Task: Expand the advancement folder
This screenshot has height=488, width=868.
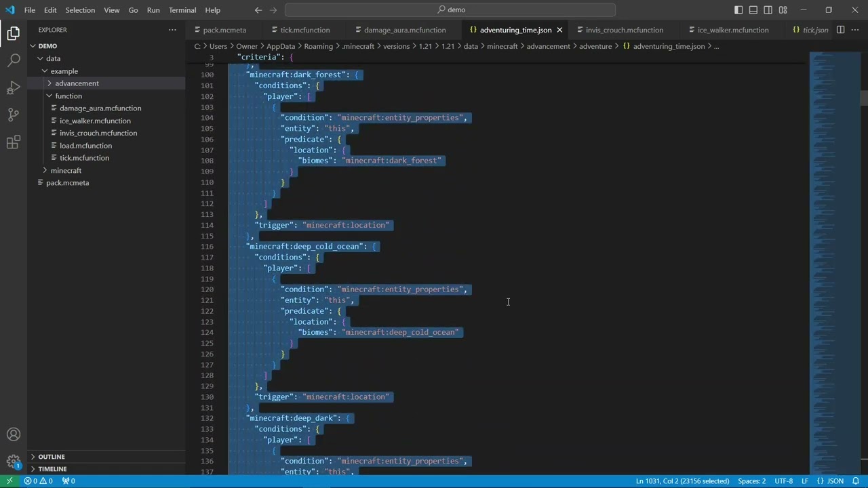Action: coord(106,83)
